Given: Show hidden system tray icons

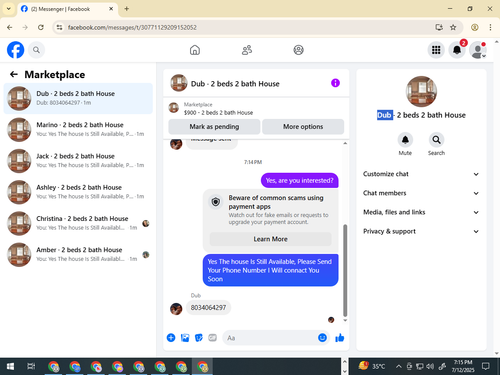Looking at the screenshot, I should point(398,366).
